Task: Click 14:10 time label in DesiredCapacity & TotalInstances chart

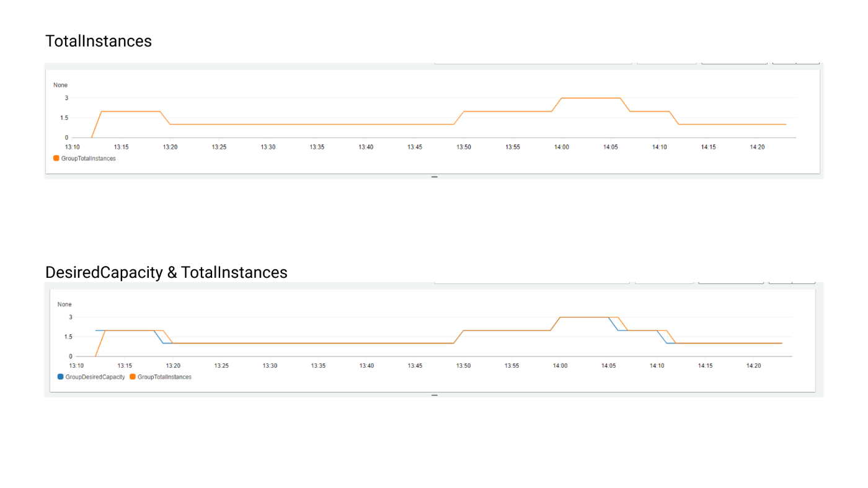Action: 657,366
